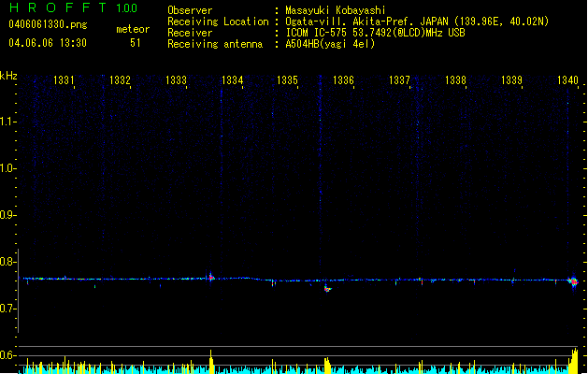
Task: Click the 0.6 kHz axis label
Action: click(x=7, y=355)
